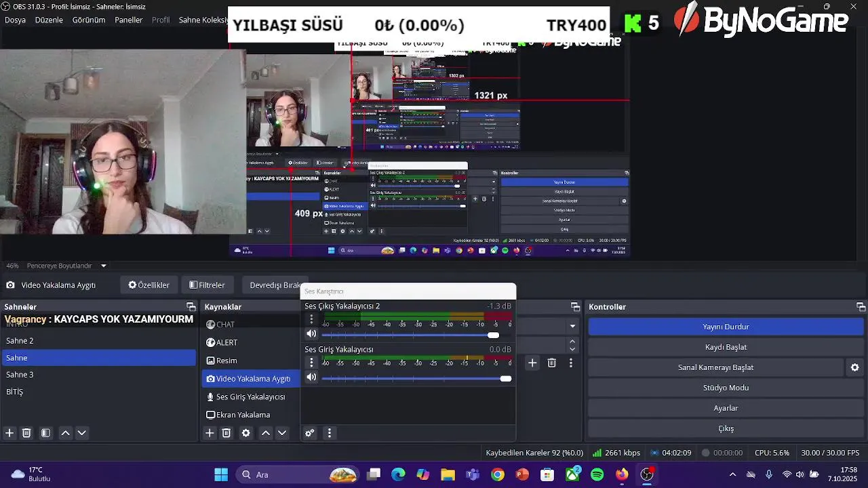Open options dots for Ses Giriş Yakalayıcısı
This screenshot has height=488, width=868.
311,362
